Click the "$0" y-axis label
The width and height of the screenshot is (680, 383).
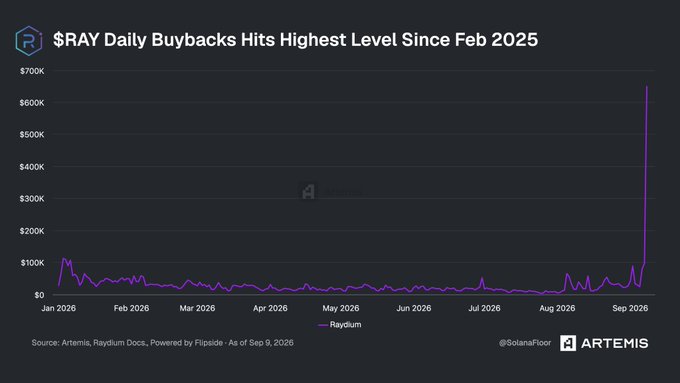(39, 295)
